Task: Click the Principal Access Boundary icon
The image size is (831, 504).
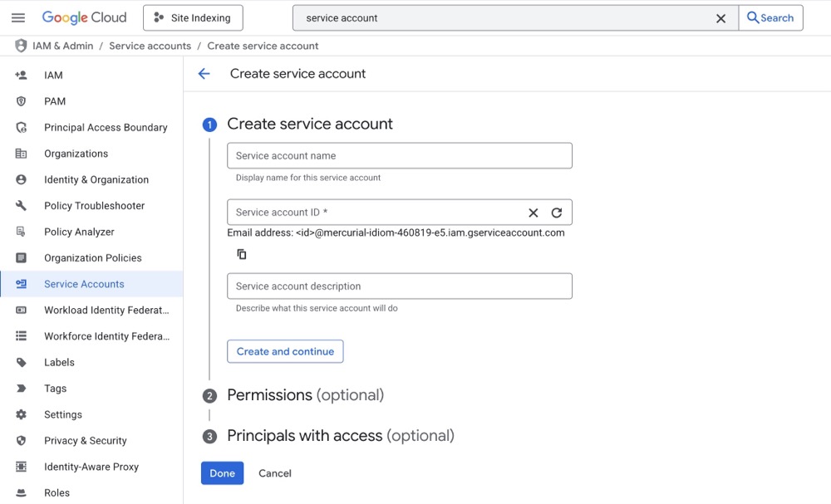Action: (x=22, y=127)
